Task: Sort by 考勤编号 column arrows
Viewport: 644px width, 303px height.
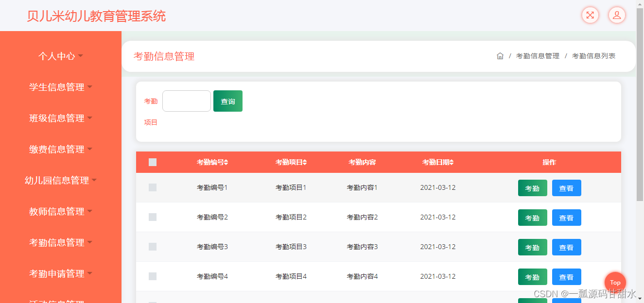Action: 226,163
